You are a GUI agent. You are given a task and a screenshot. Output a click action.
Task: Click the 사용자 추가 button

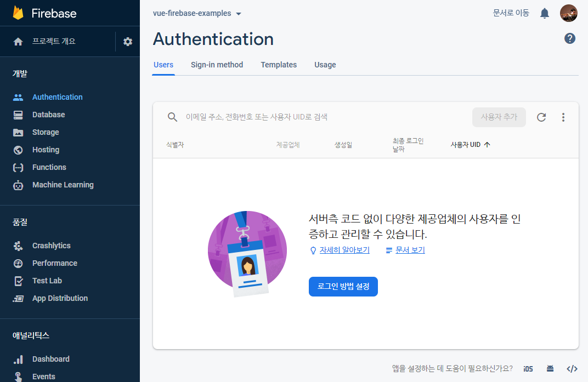point(499,117)
